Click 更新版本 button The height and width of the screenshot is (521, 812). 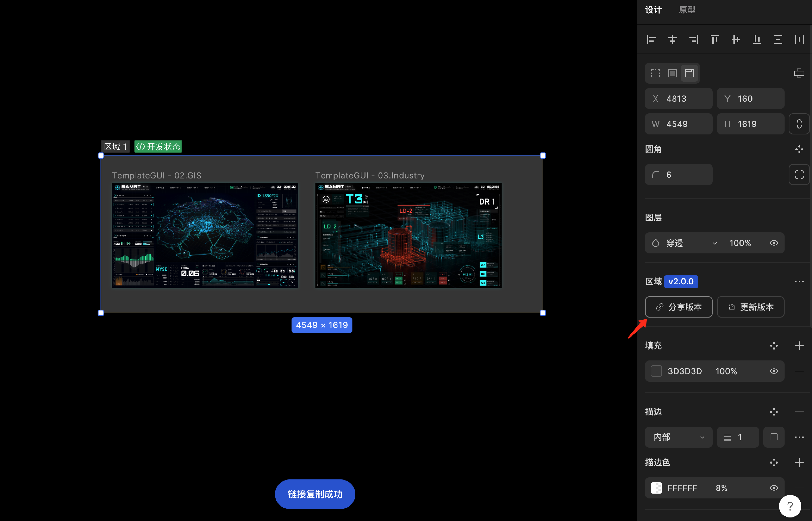[750, 307]
